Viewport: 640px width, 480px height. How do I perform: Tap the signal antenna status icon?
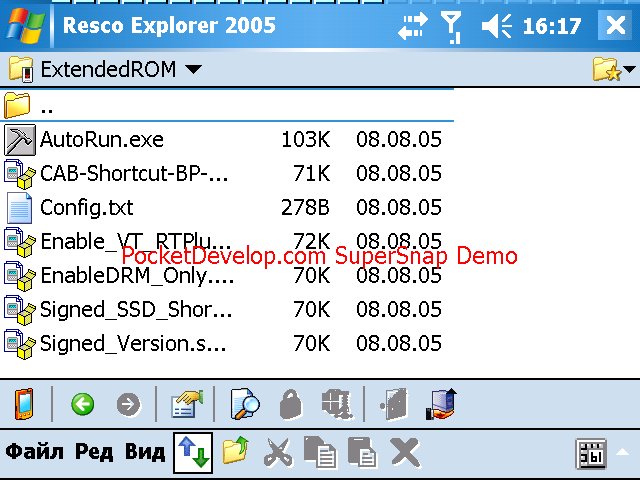(x=451, y=27)
